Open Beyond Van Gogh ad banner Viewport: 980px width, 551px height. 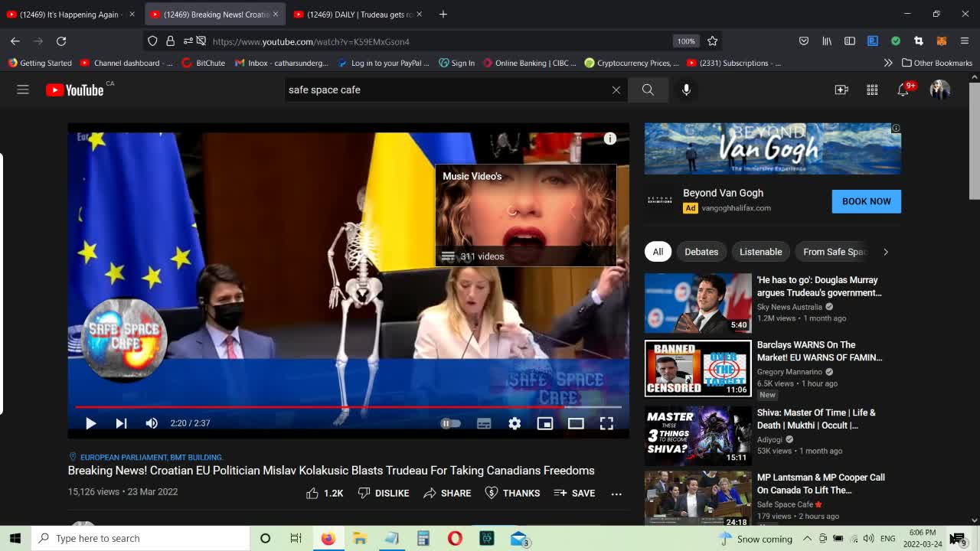(773, 148)
